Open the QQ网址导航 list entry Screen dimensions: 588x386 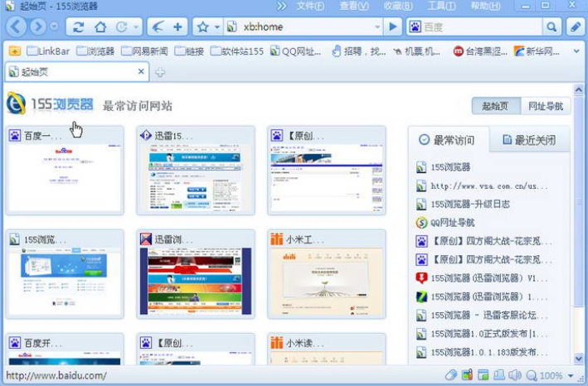pyautogui.click(x=445, y=223)
